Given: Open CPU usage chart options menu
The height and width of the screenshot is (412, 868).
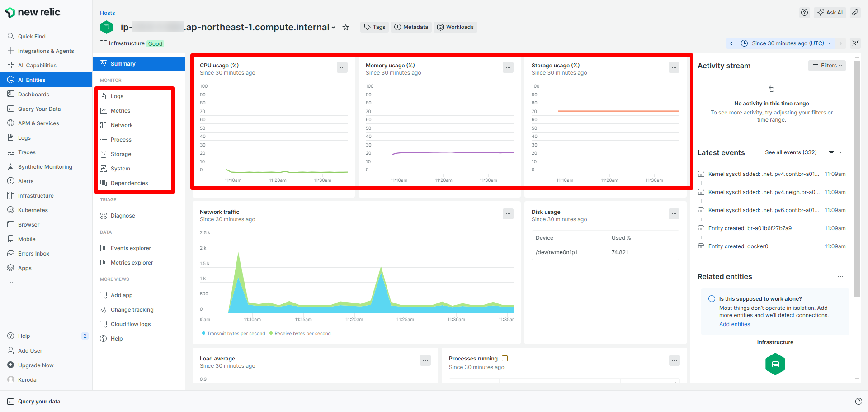Looking at the screenshot, I should pos(342,67).
